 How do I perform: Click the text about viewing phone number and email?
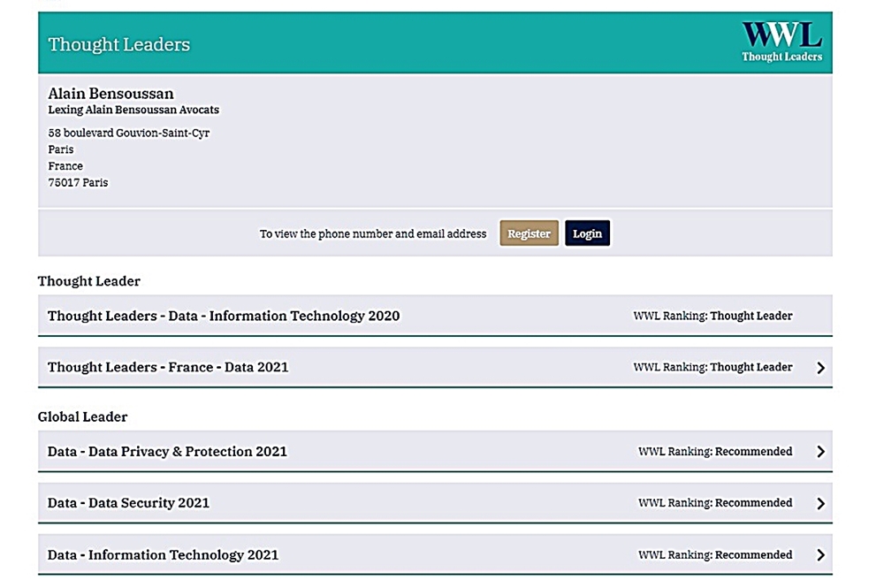coord(373,234)
